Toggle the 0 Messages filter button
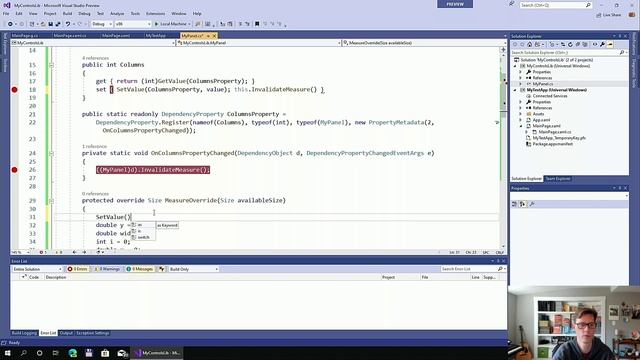The height and width of the screenshot is (360, 640). (x=139, y=269)
